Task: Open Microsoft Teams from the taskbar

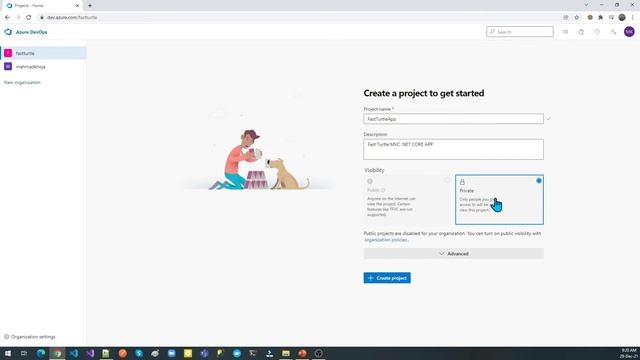Action: click(x=204, y=353)
